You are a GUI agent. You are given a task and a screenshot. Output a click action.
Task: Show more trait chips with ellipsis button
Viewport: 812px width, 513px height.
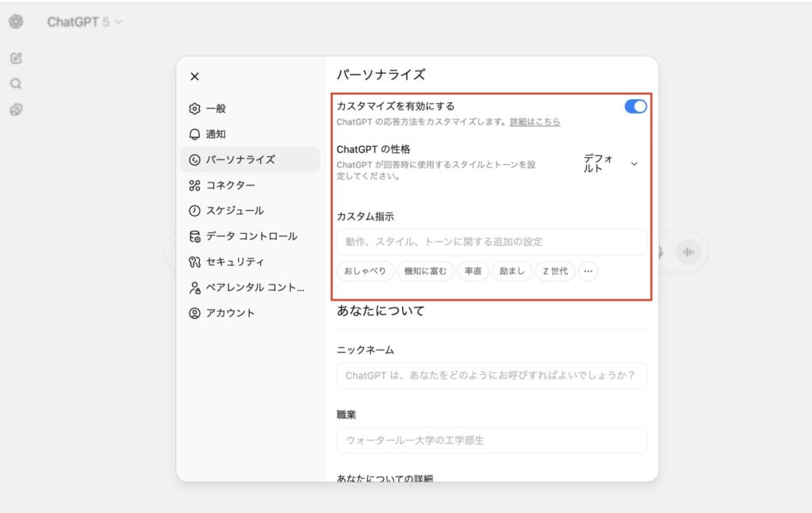(588, 271)
